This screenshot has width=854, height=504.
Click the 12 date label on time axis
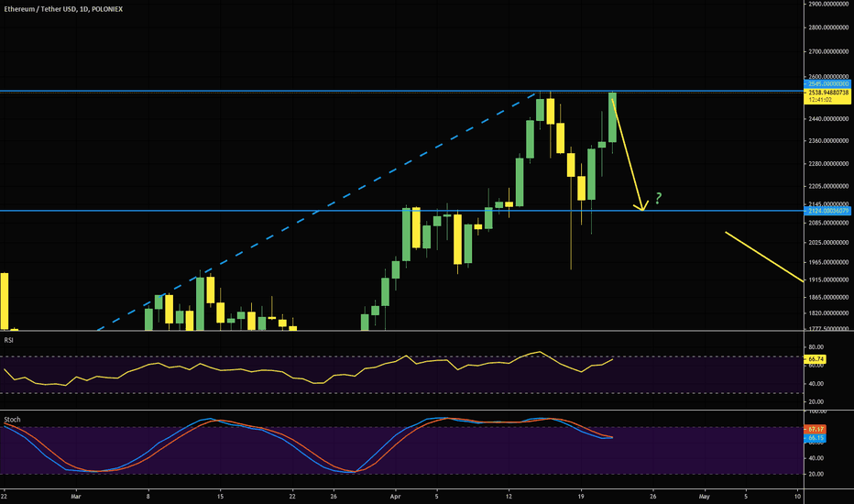pos(509,497)
